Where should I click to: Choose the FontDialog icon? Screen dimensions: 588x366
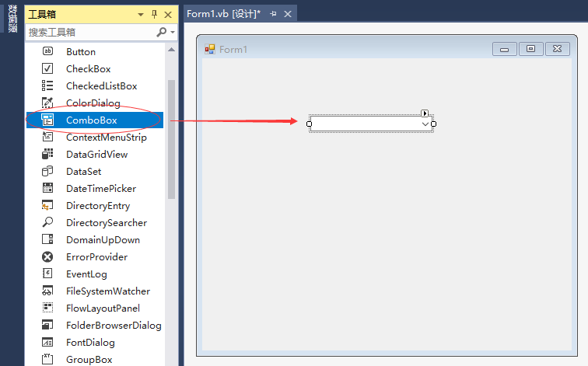47,342
